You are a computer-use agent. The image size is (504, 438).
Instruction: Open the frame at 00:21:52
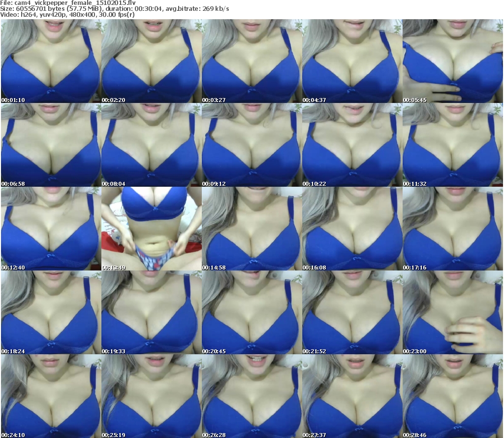pos(352,312)
